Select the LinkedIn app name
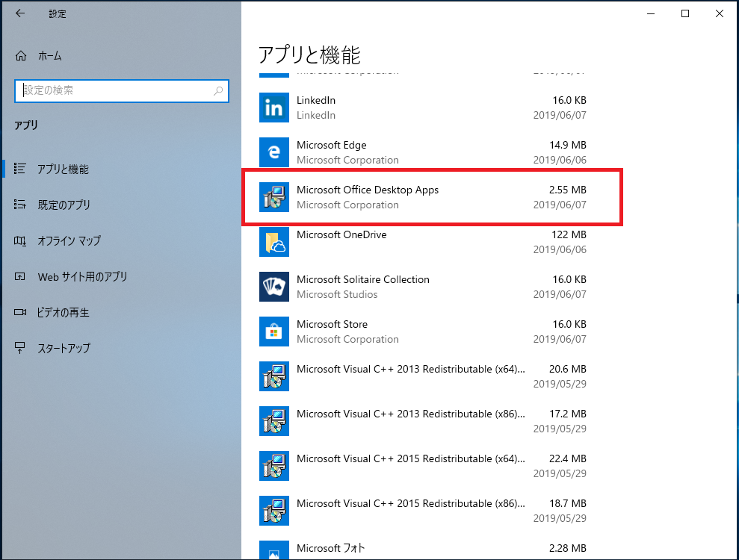Viewport: 739px width, 560px height. pyautogui.click(x=316, y=100)
